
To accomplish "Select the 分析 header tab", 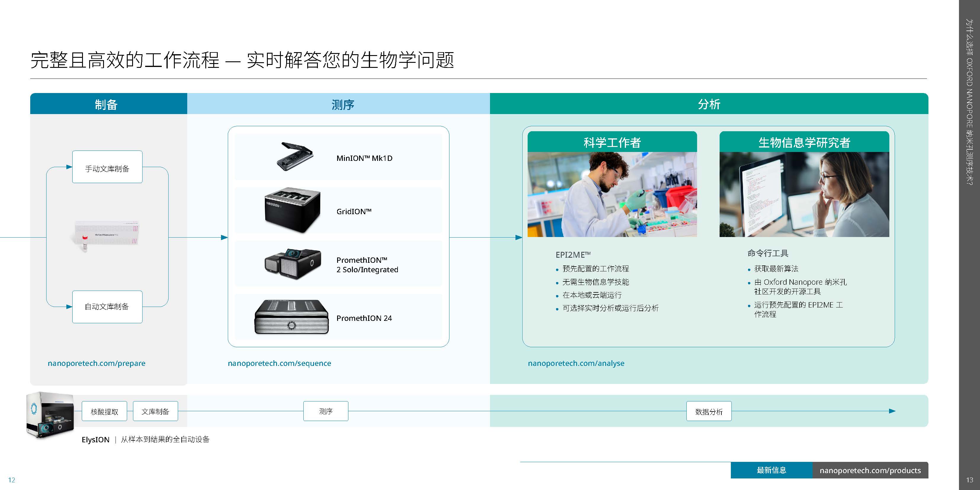I will pos(709,103).
